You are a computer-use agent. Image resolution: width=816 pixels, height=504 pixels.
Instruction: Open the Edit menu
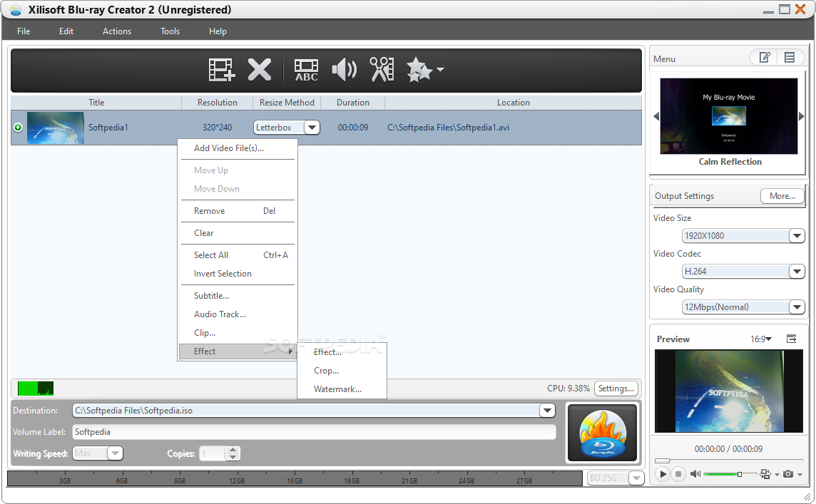click(66, 31)
